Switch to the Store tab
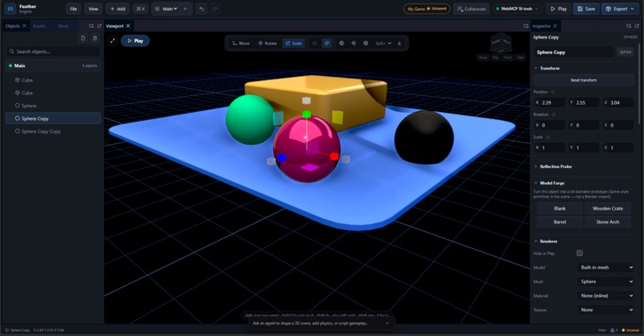 pyautogui.click(x=63, y=26)
